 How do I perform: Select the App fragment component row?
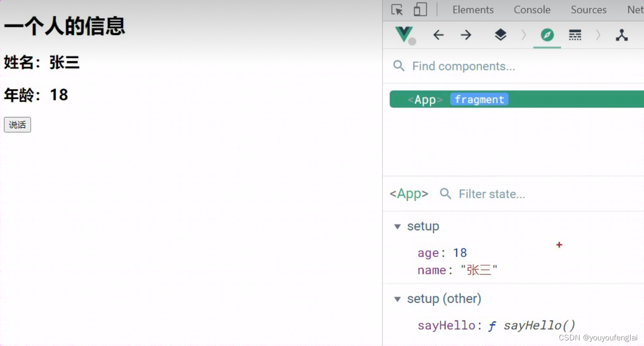click(x=517, y=99)
